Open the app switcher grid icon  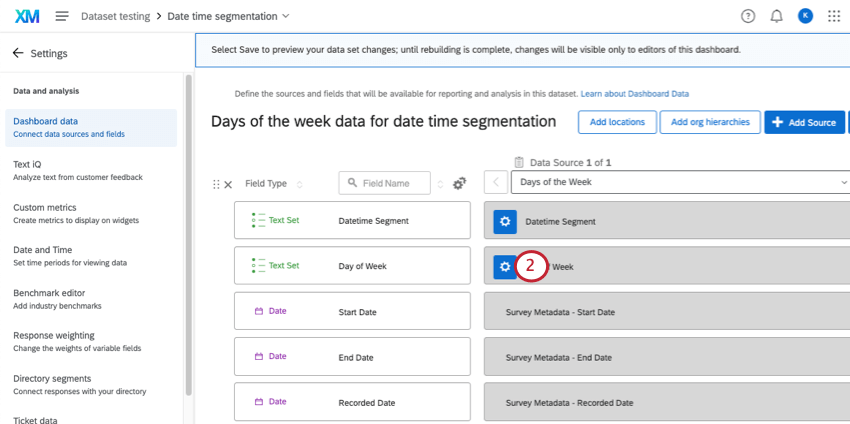[x=834, y=16]
